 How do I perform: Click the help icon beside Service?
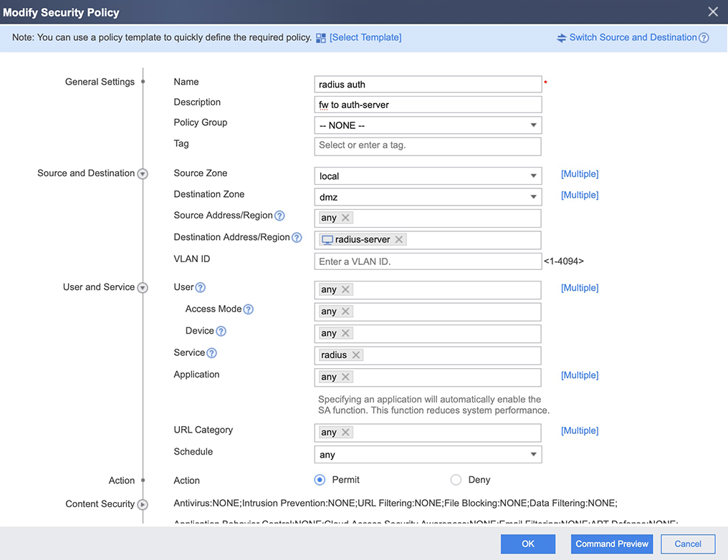tap(212, 353)
